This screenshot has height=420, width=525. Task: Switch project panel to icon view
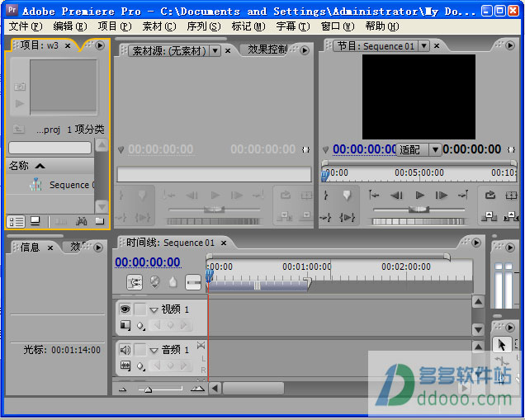35,221
